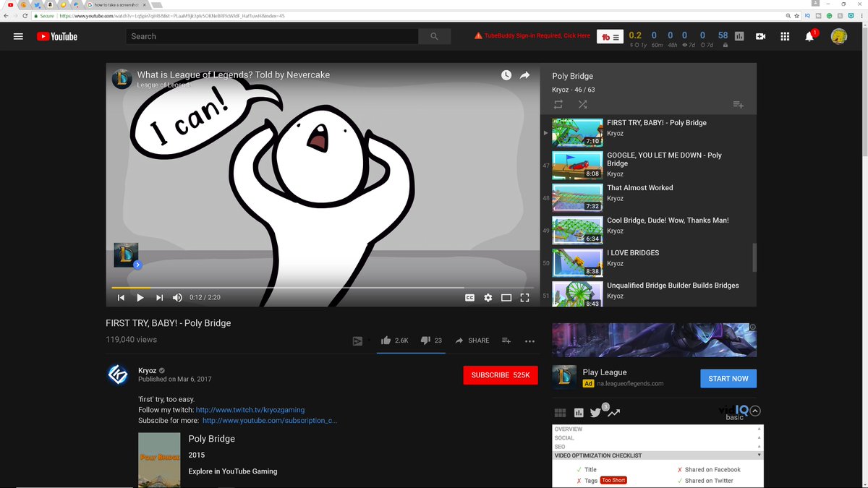Image resolution: width=868 pixels, height=488 pixels.
Task: Click the trending arrow icon in vidIQ panel
Action: point(613,413)
